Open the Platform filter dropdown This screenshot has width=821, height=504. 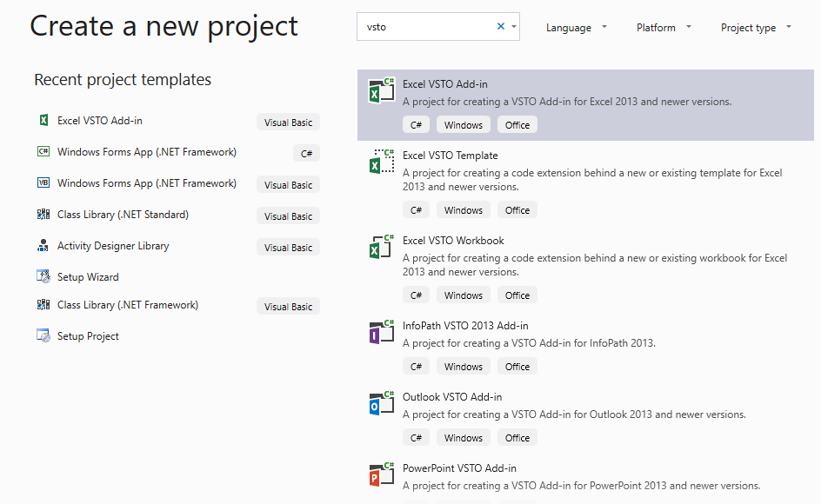click(664, 28)
